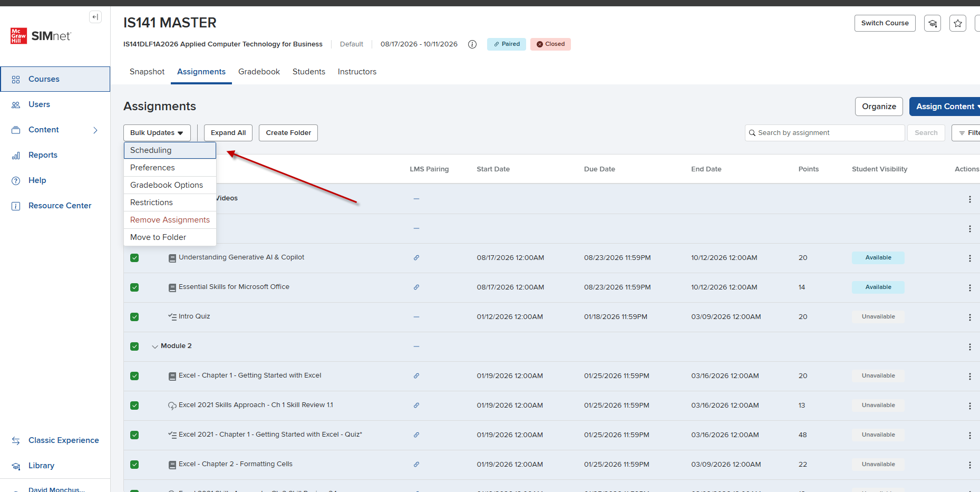Click the Closed status badge
The image size is (980, 492).
[x=550, y=44]
